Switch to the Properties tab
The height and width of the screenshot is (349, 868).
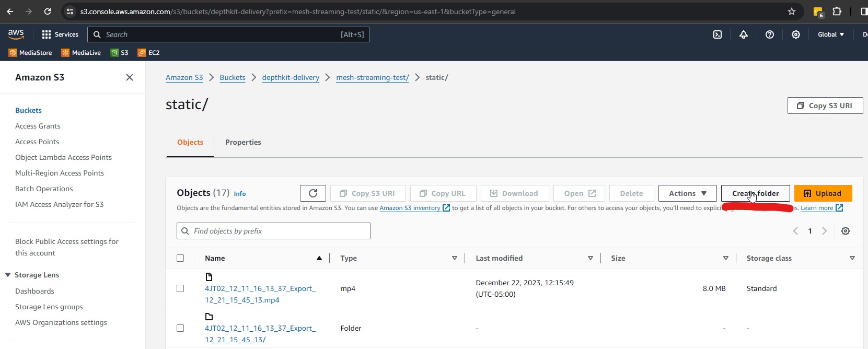(243, 142)
